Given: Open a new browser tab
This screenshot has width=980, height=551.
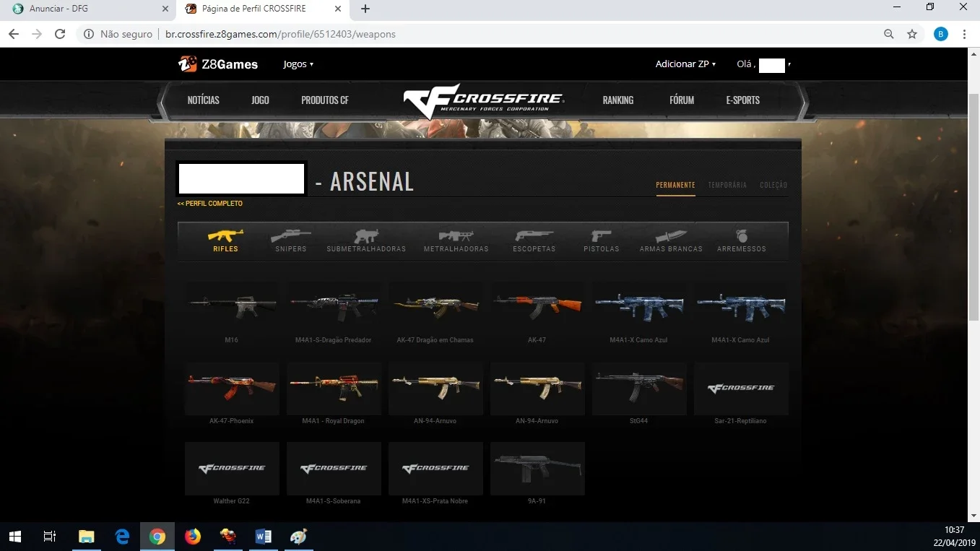Looking at the screenshot, I should [365, 9].
